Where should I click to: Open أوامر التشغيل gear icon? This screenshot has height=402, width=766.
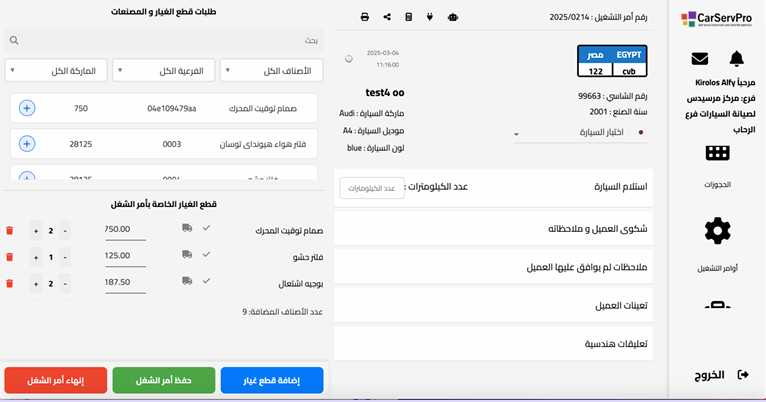717,231
